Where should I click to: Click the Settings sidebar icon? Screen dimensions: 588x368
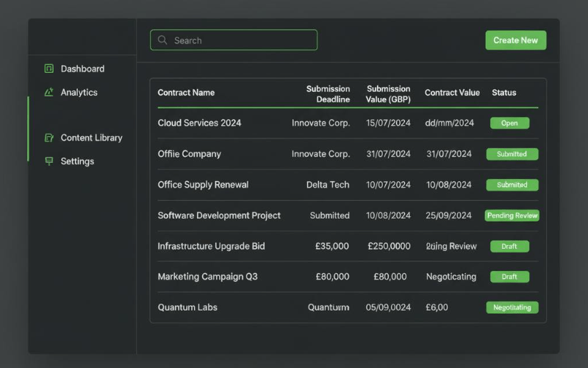click(x=49, y=161)
